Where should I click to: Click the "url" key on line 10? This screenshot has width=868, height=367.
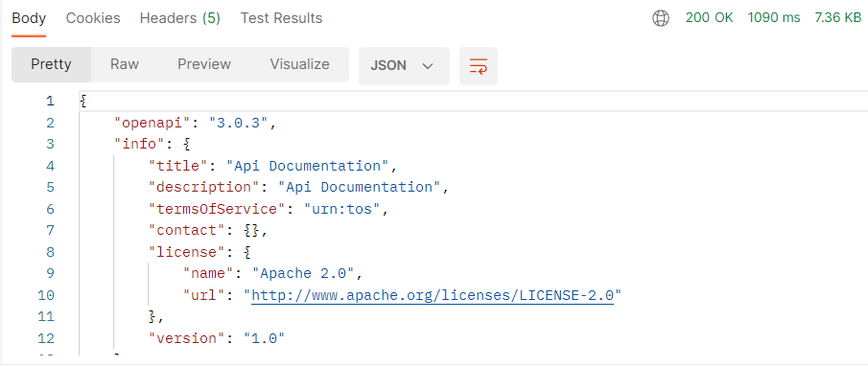[x=204, y=296]
